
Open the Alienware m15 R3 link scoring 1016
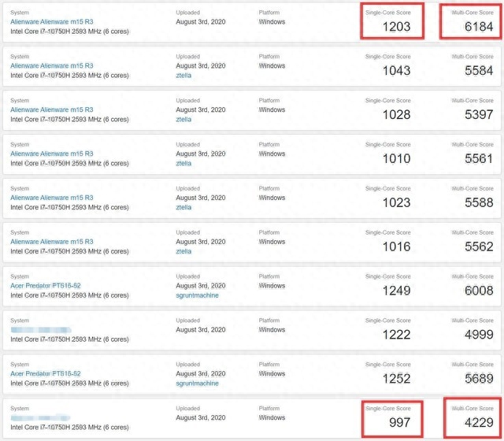click(x=51, y=243)
